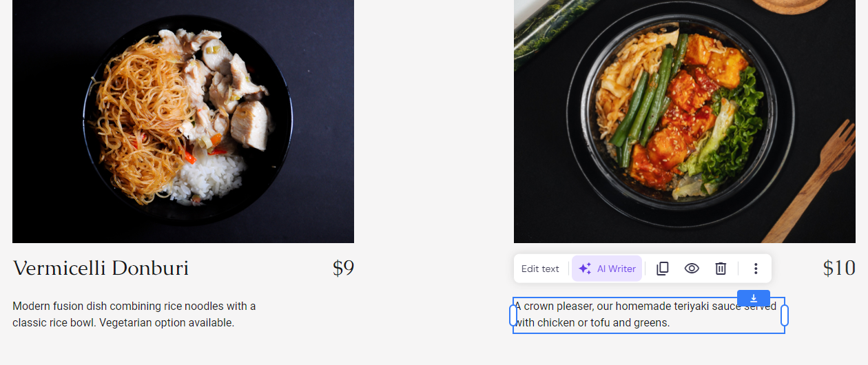Click the blue download-arrow handle on the text box
This screenshot has height=365, width=868.
(x=754, y=298)
